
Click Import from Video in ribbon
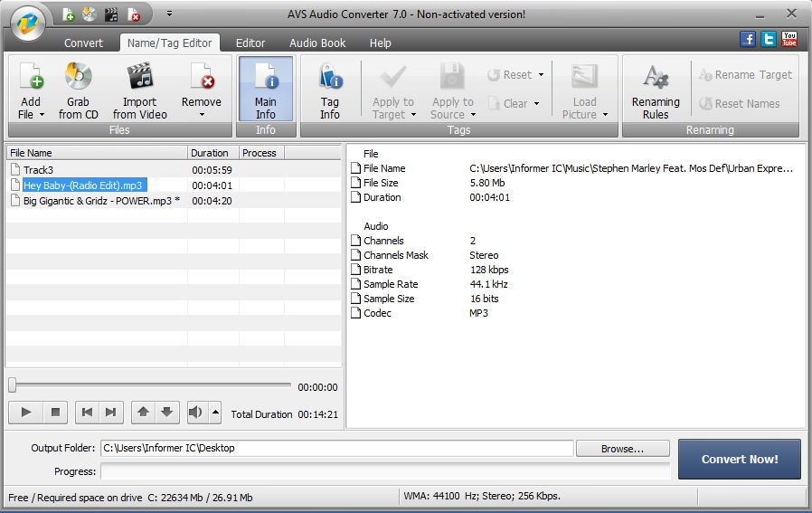pyautogui.click(x=140, y=90)
